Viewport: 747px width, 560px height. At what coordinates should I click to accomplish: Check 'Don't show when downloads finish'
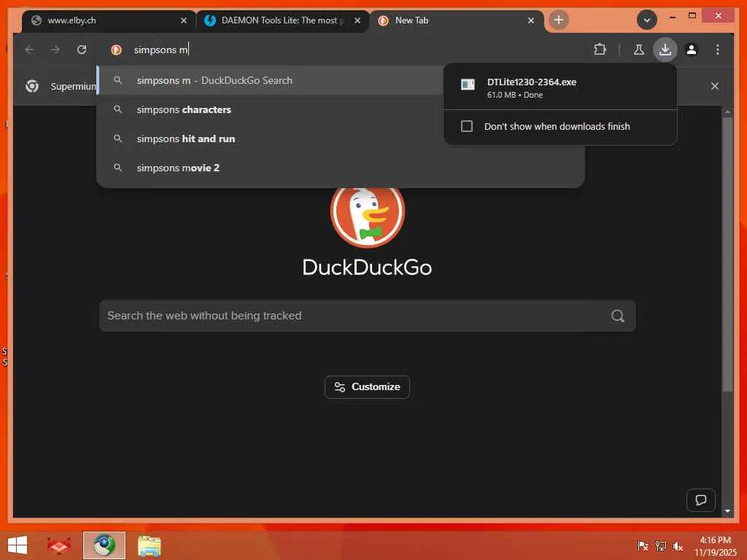466,126
